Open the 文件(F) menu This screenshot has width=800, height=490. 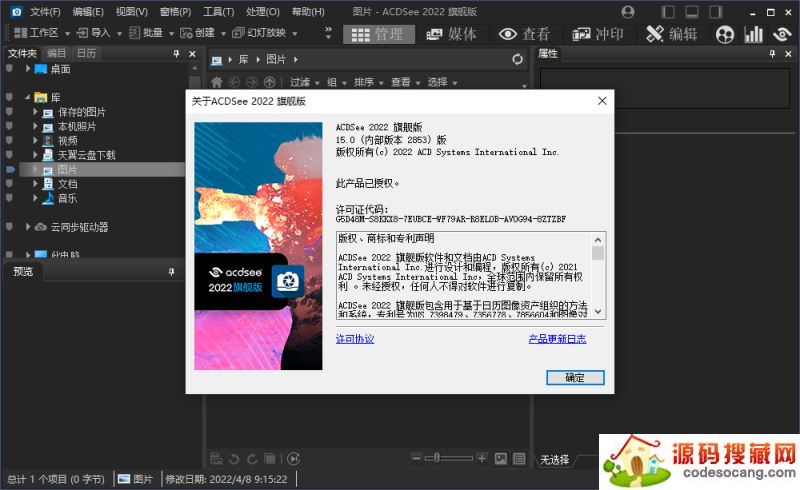click(45, 12)
